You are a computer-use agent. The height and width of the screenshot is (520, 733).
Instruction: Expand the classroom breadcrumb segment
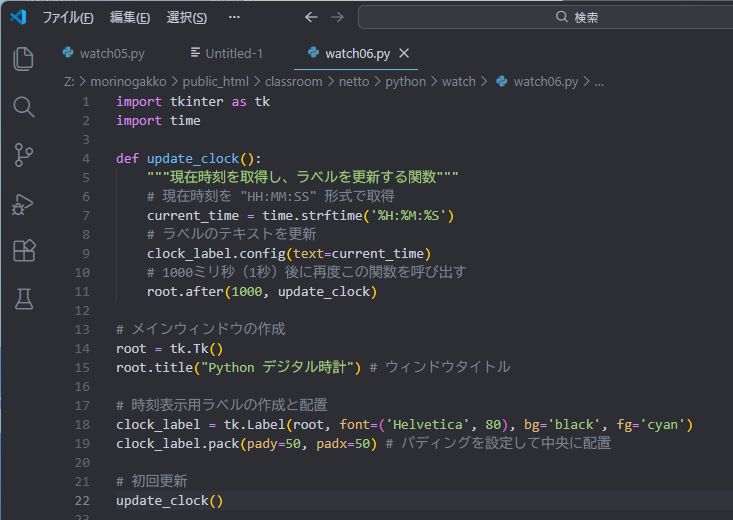pyautogui.click(x=293, y=81)
